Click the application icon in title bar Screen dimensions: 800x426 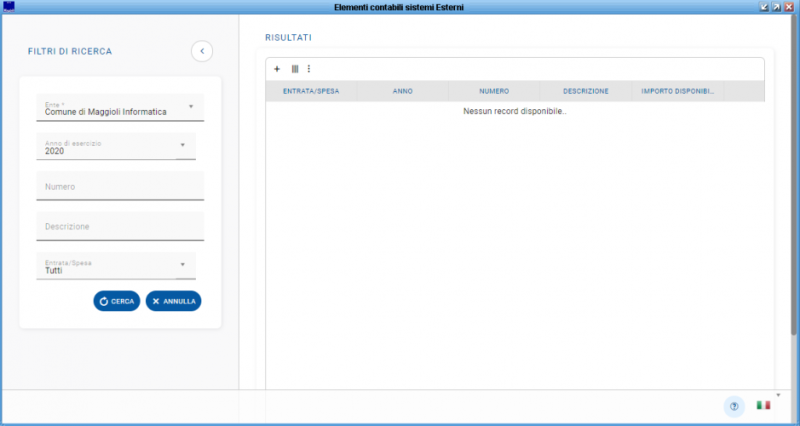tap(9, 7)
